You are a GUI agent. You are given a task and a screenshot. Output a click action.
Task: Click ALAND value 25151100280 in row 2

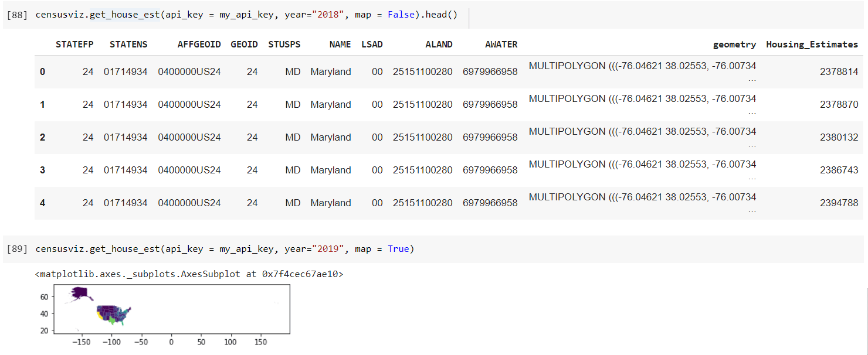[423, 137]
